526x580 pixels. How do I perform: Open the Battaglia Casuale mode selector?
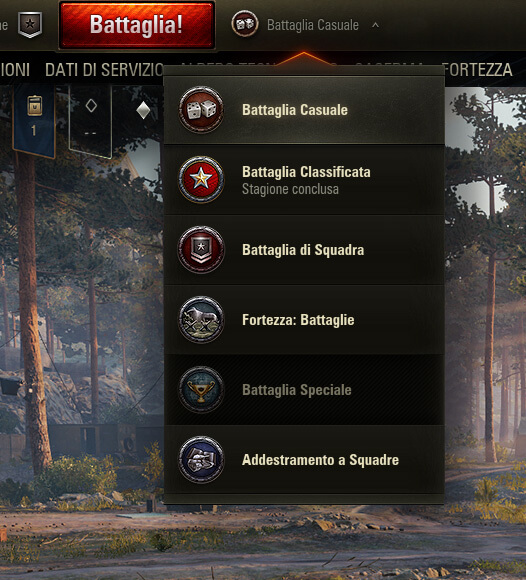(x=306, y=24)
